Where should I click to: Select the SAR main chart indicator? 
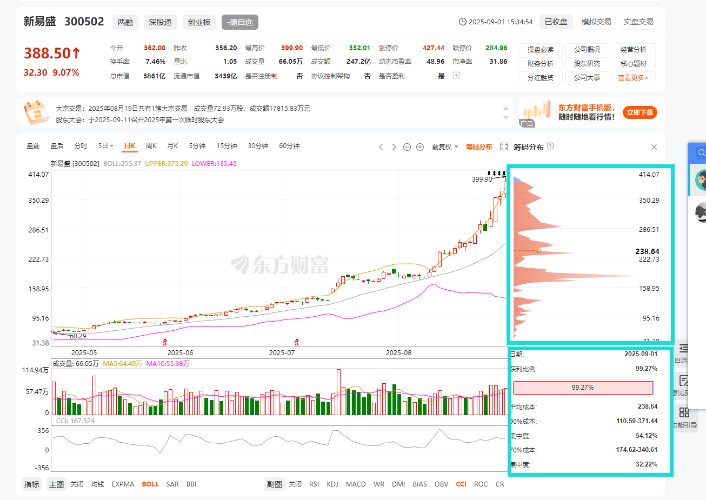pos(172,484)
